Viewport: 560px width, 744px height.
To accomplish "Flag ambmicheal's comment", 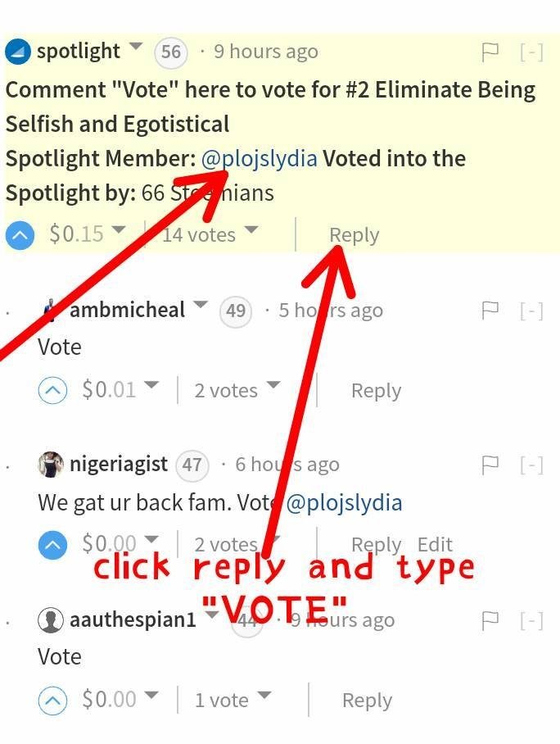I will [x=490, y=311].
